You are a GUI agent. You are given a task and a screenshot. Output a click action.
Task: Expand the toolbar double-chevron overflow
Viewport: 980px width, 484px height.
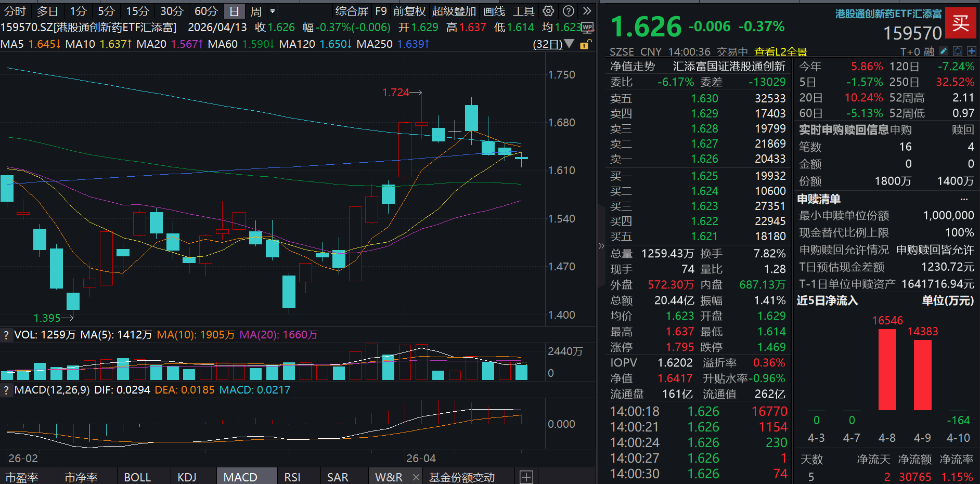(587, 11)
